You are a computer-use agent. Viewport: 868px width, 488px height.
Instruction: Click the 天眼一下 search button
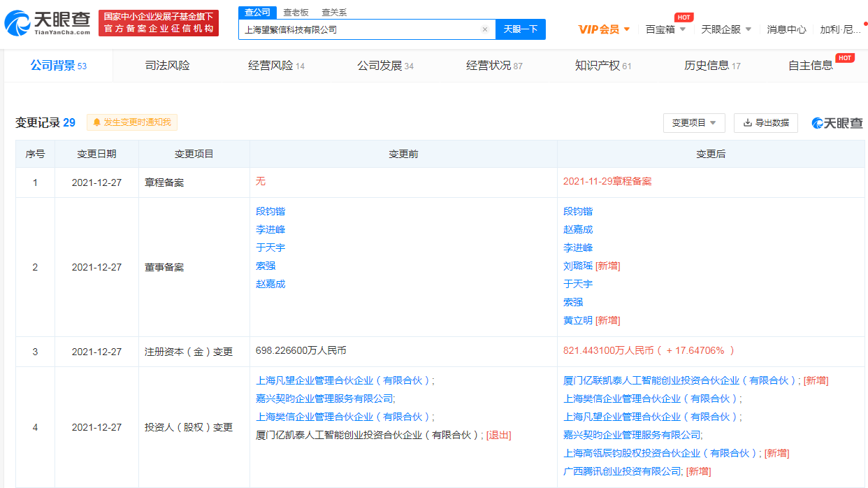click(520, 29)
